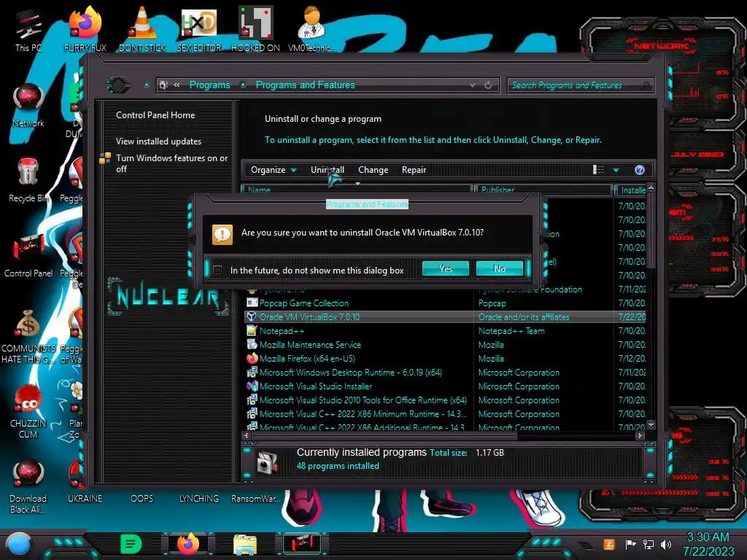
Task: Click horizontal scrollbar right arrow
Action: [x=640, y=435]
